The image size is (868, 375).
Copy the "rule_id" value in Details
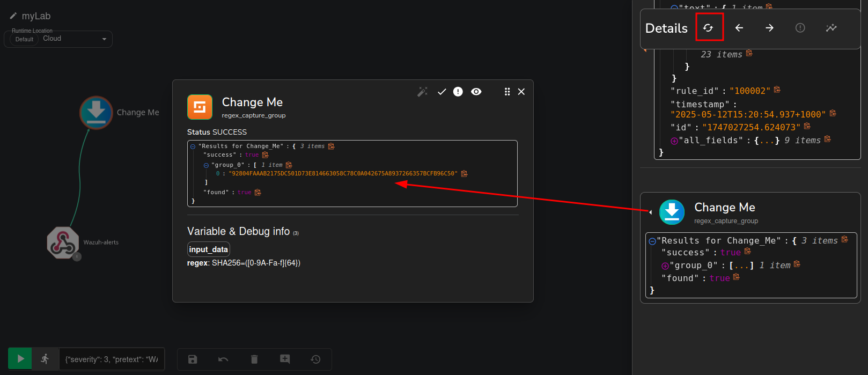[777, 90]
